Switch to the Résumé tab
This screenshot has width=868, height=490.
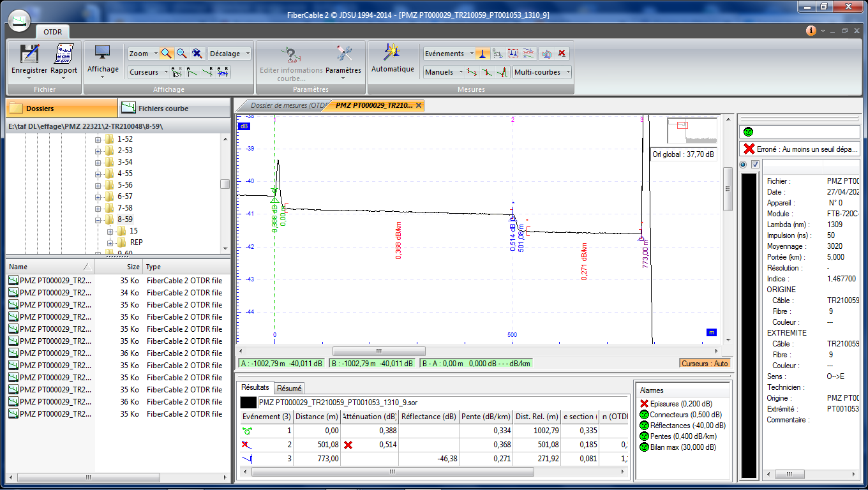pyautogui.click(x=289, y=388)
